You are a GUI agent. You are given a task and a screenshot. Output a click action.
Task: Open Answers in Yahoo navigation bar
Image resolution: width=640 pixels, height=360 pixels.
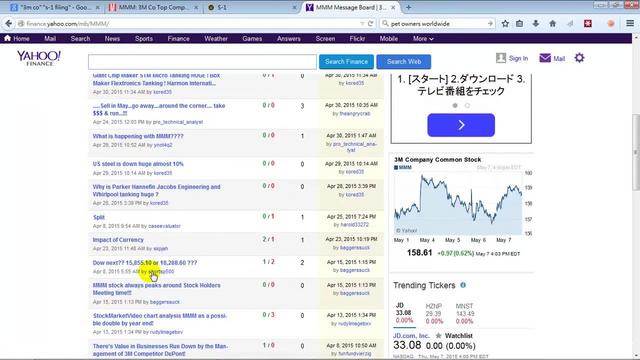pos(289,38)
